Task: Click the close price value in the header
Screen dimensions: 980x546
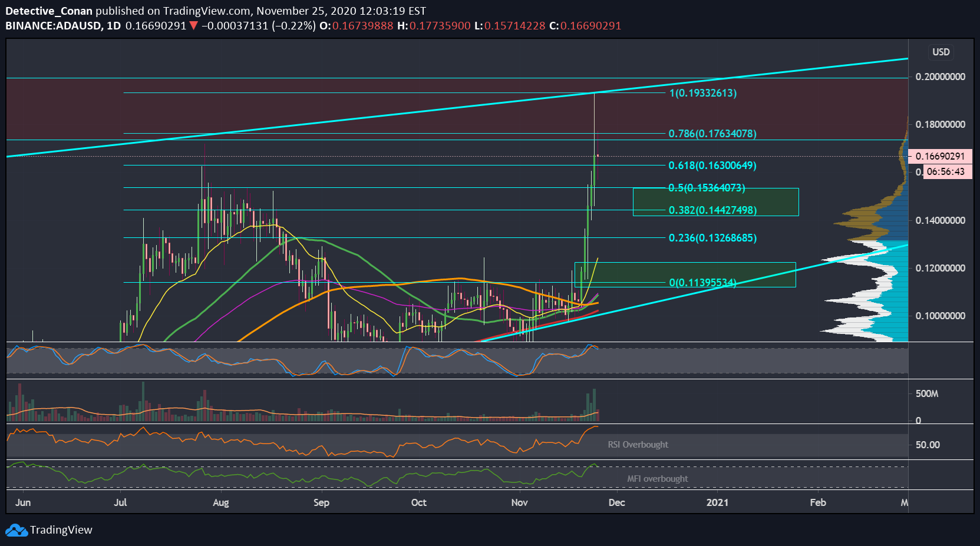Action: click(x=590, y=26)
